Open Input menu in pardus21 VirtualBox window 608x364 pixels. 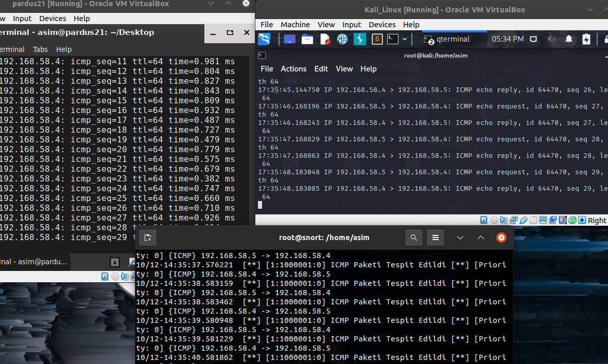(22, 19)
